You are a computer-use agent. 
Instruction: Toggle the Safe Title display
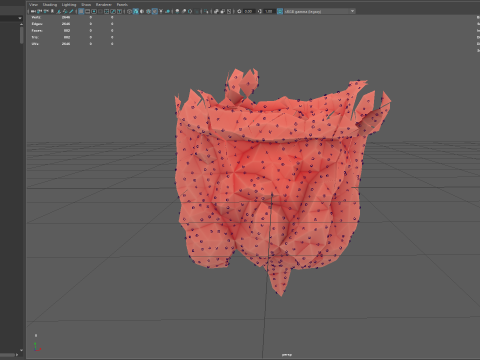click(x=119, y=11)
